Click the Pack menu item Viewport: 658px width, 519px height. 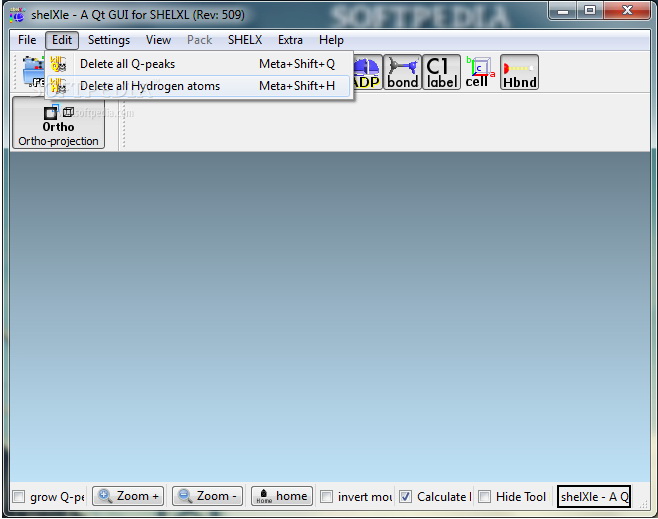click(199, 40)
